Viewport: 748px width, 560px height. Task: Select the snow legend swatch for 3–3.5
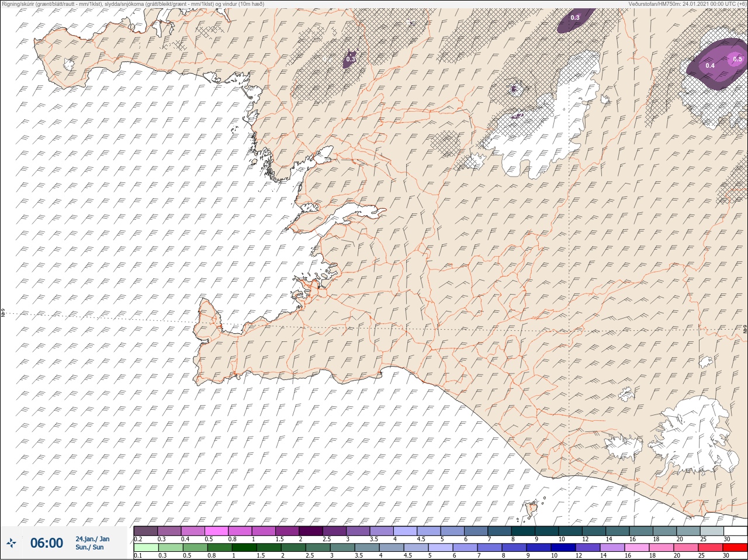[358, 531]
